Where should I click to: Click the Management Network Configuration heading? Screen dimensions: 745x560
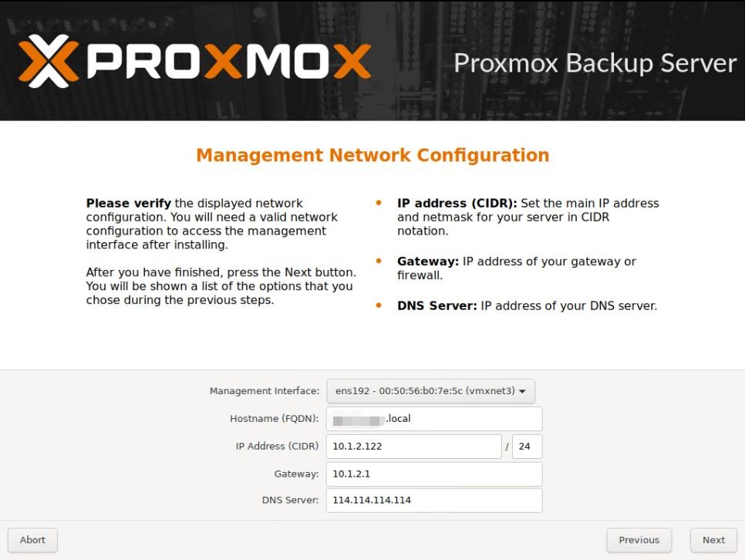[372, 156]
